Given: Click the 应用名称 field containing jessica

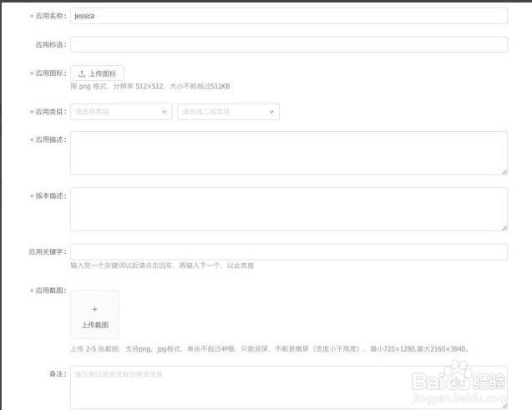Looking at the screenshot, I should (x=289, y=16).
